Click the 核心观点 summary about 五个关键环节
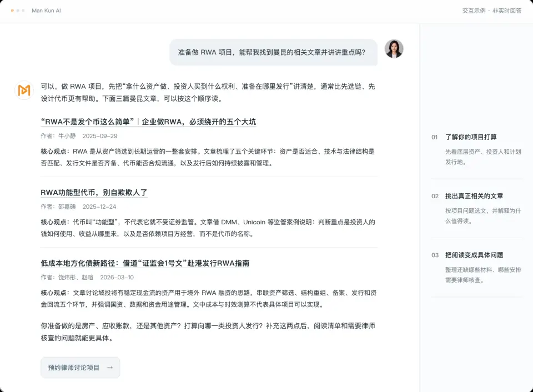533x392 pixels. point(208,157)
